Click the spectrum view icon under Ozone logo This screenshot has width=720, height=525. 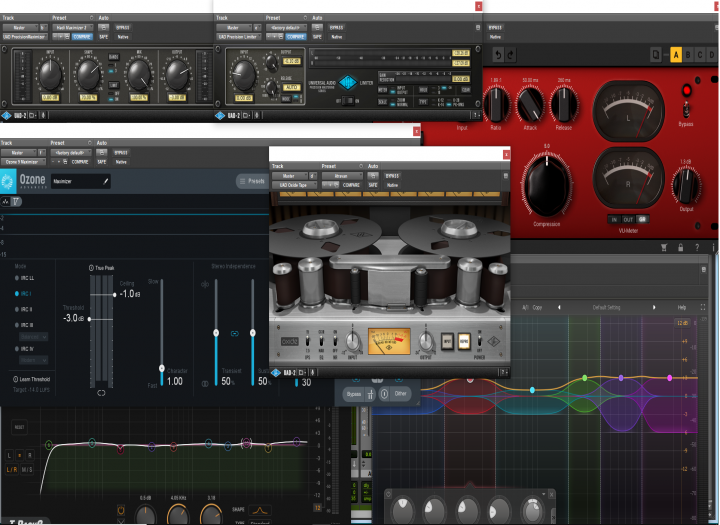coord(6,201)
